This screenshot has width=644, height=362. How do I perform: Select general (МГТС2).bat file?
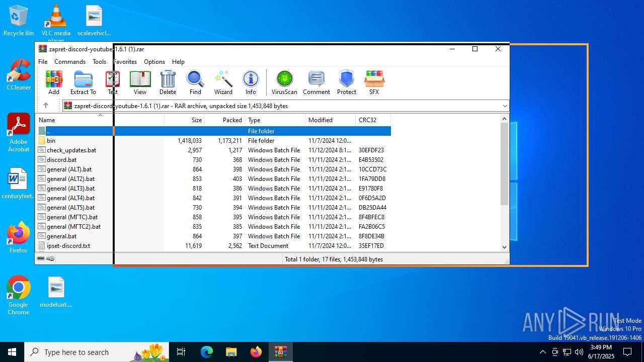(214, 227)
